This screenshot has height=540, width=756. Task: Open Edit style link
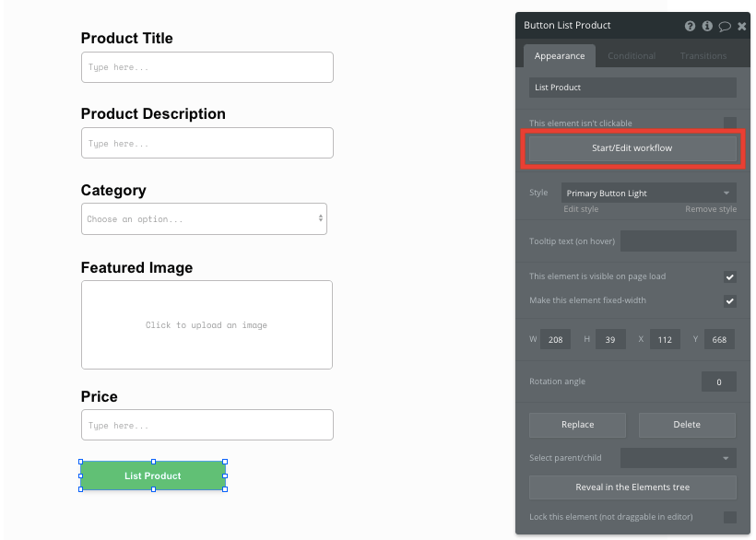(x=581, y=209)
